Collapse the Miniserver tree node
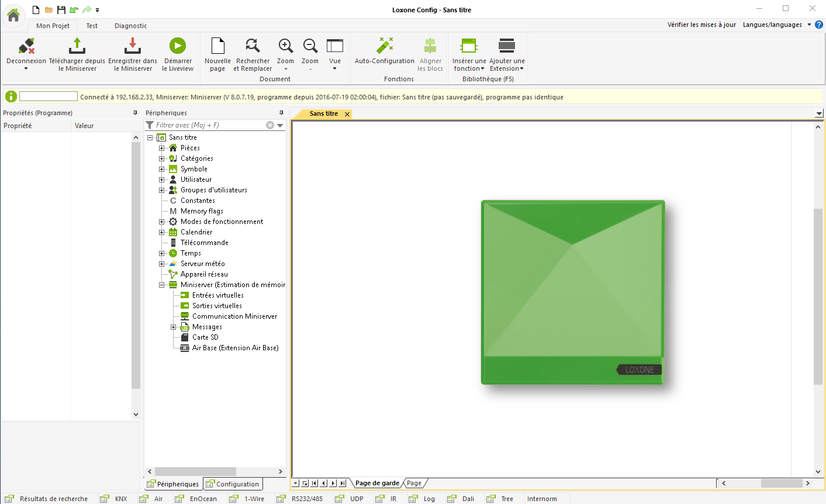The height and width of the screenshot is (504, 826). (x=162, y=285)
